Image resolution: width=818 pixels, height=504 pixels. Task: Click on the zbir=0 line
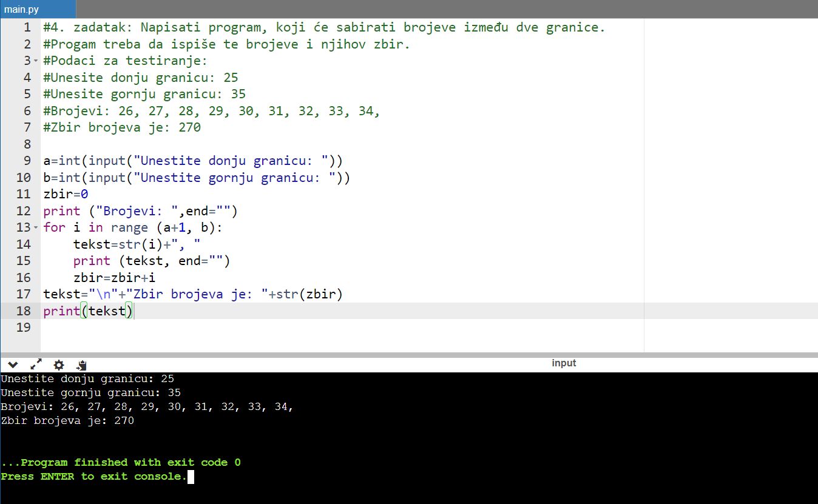pos(66,194)
